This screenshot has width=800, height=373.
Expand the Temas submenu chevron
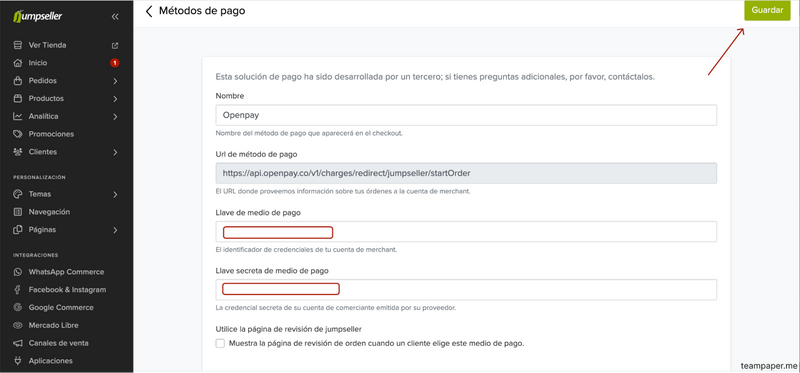click(x=115, y=194)
